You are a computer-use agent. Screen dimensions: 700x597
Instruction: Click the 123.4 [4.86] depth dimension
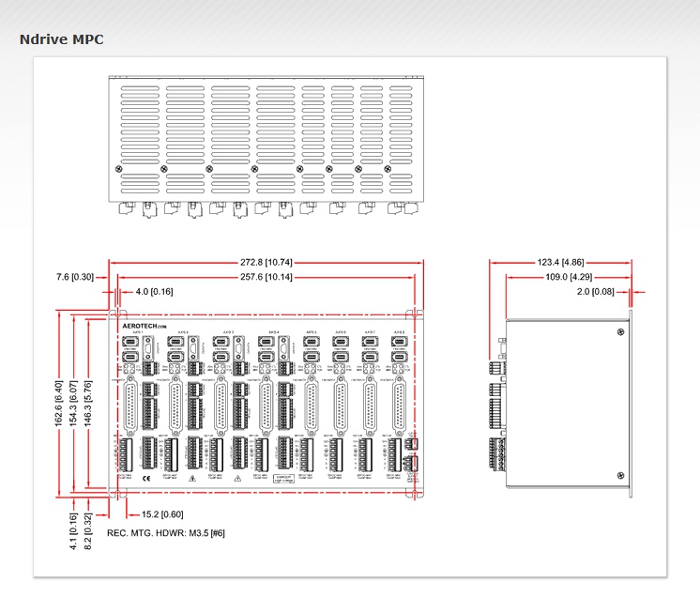click(560, 262)
